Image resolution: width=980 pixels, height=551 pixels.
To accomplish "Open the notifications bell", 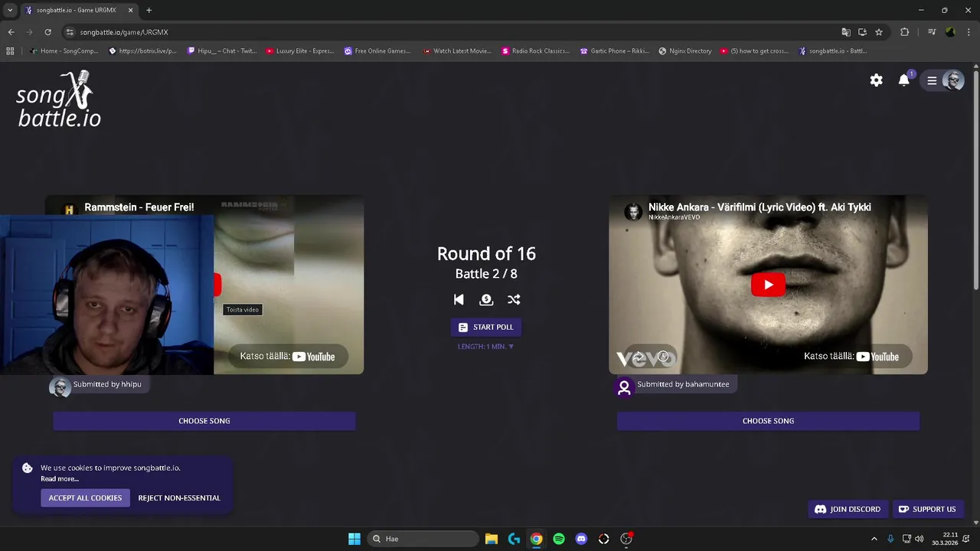I will click(x=904, y=80).
